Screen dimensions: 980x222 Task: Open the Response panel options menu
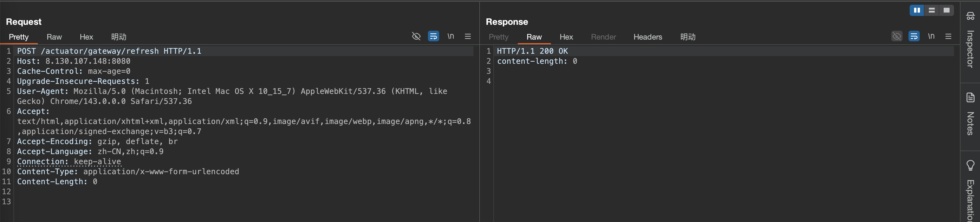point(948,37)
